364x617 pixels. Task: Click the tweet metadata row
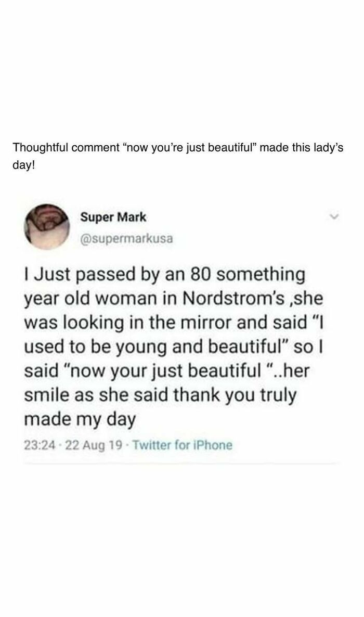tap(125, 445)
